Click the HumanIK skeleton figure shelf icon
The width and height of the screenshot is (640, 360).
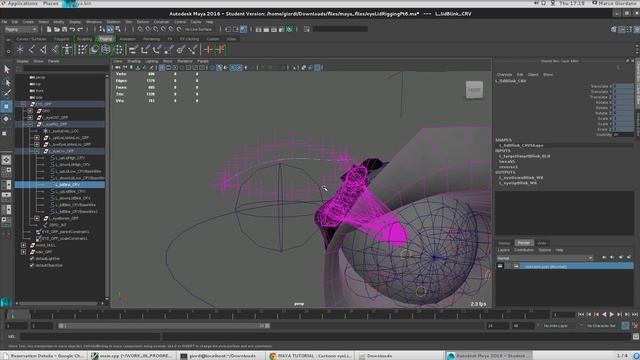(x=67, y=50)
